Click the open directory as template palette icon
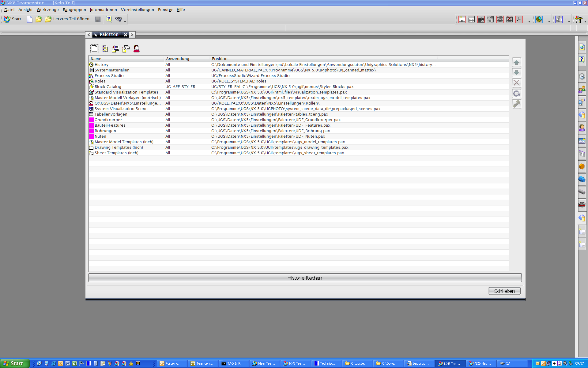Viewport: 588px width, 368px height. 126,49
